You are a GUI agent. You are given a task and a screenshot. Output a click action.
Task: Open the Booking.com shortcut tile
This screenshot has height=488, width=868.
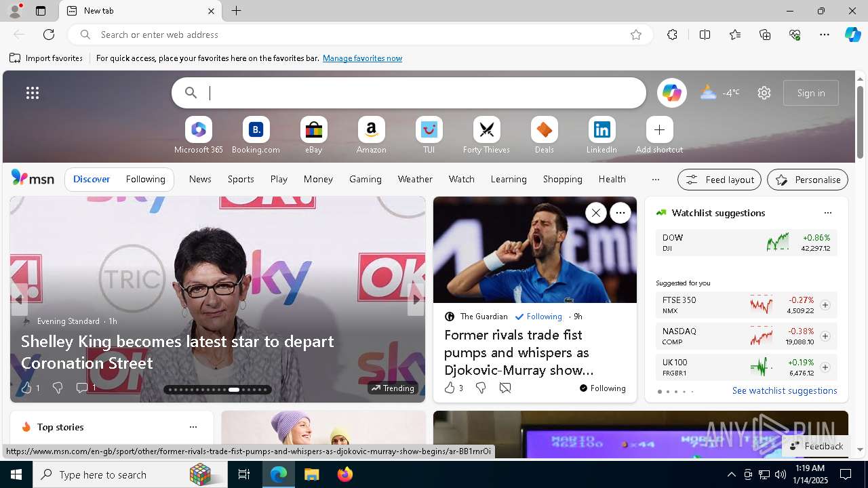(256, 136)
